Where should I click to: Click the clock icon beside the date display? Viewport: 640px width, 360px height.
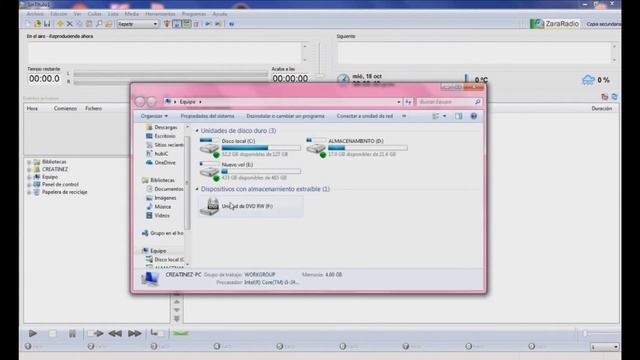[x=343, y=79]
